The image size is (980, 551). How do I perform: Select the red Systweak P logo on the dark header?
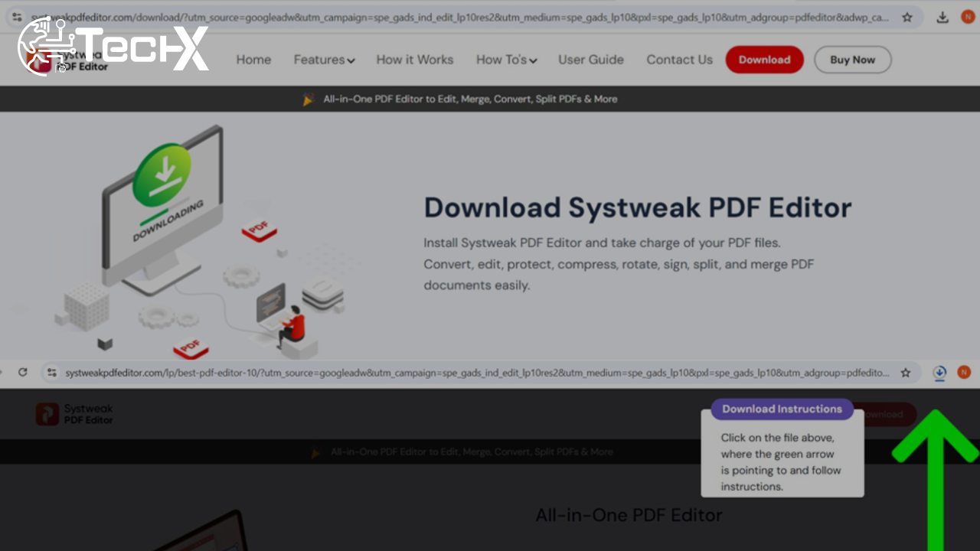(47, 413)
